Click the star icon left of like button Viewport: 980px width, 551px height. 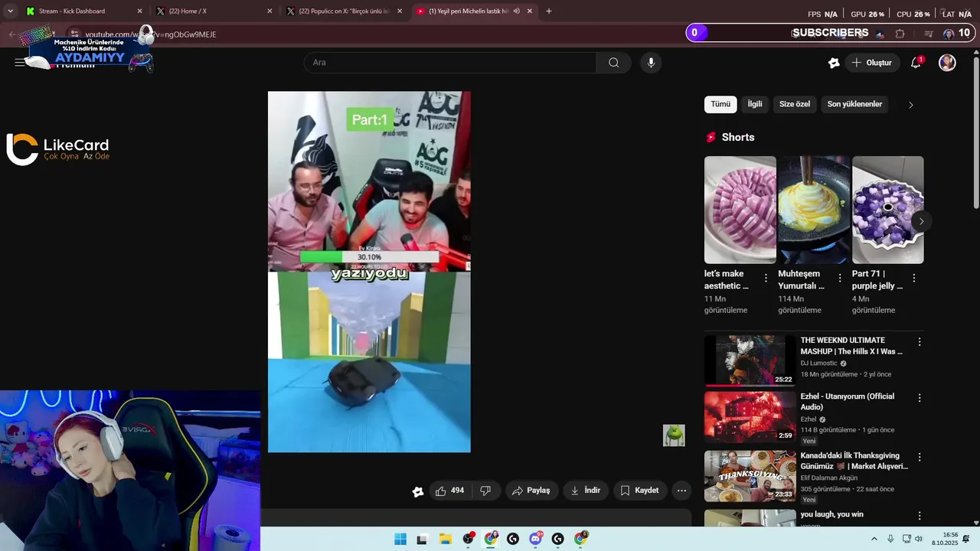418,491
